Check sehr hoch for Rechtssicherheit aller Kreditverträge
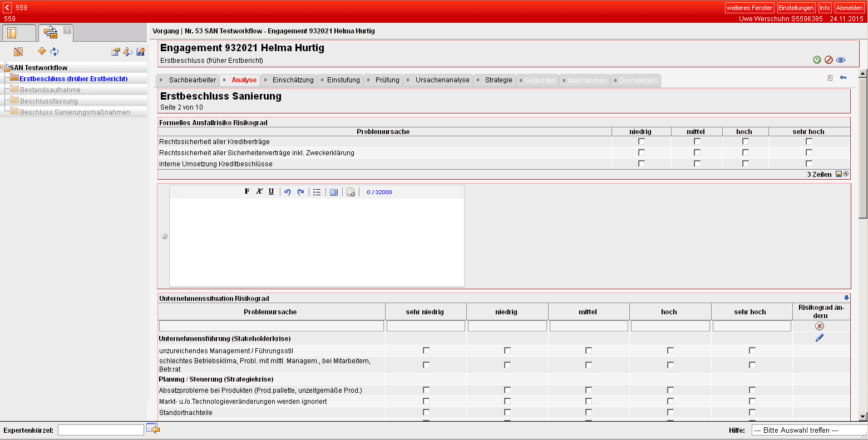Screen dimensions: 868x440 [809, 141]
